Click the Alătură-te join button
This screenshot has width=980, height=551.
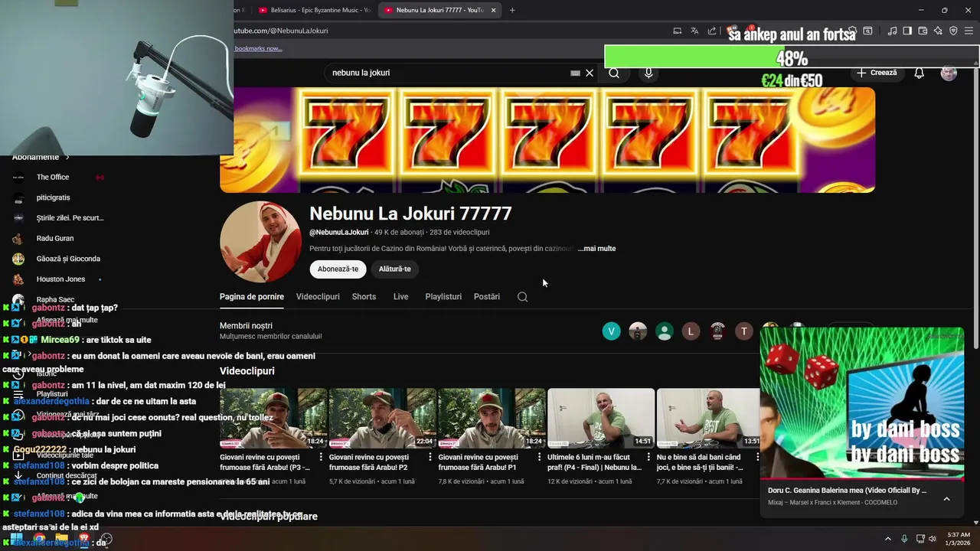395,269
